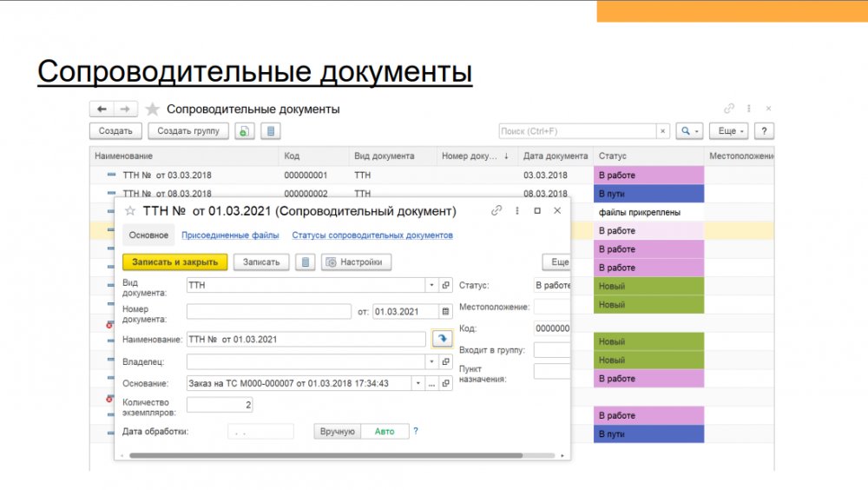868x490 pixels.
Task: Click the Создать button in the list
Action: (x=115, y=131)
